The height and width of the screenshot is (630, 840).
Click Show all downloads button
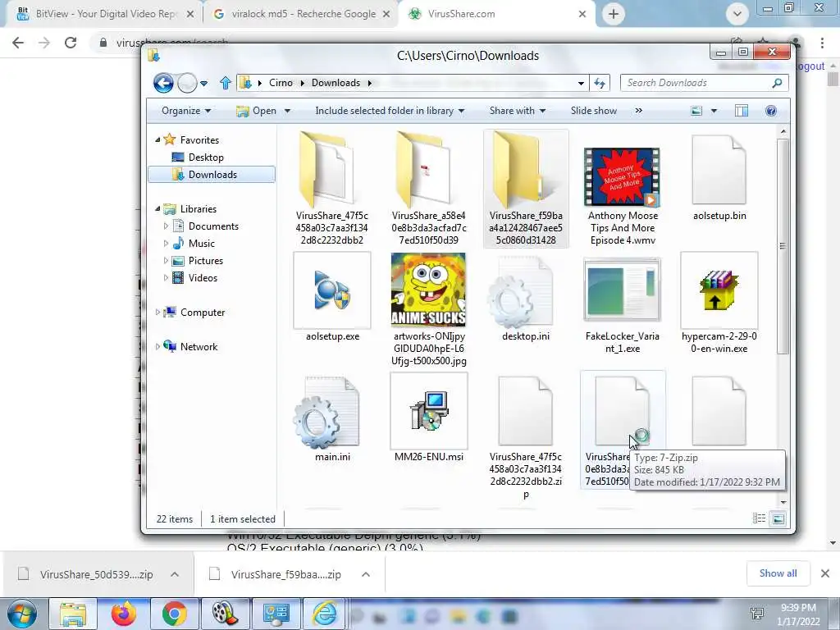(x=778, y=573)
